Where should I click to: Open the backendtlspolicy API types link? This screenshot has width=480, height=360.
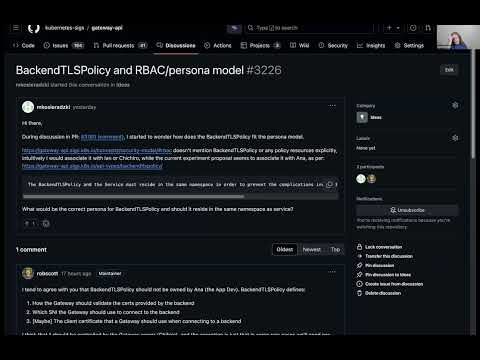click(x=92, y=166)
